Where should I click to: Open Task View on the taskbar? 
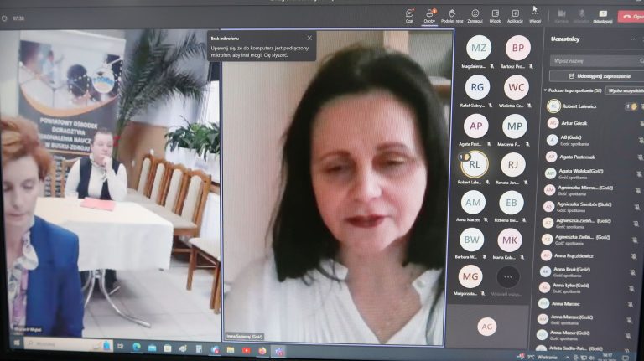tap(121, 347)
